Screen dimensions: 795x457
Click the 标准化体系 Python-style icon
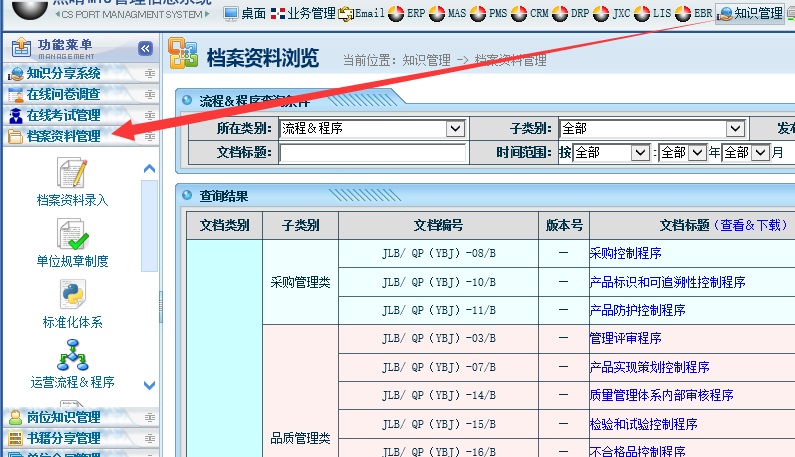(x=72, y=297)
